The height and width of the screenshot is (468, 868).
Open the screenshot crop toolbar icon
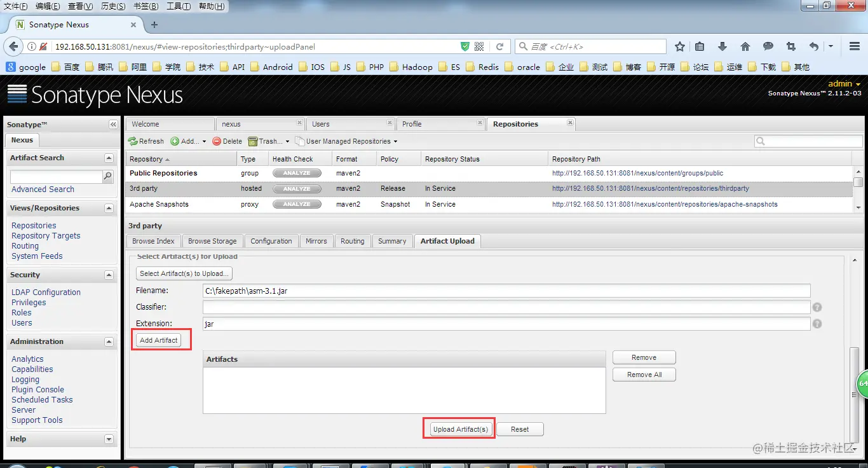tap(790, 46)
